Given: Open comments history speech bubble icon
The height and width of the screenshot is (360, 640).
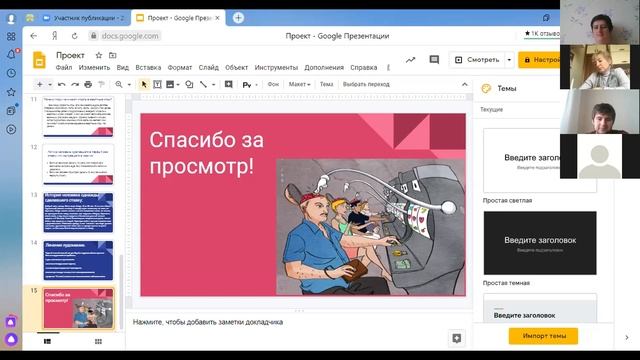Looking at the screenshot, I should (434, 60).
